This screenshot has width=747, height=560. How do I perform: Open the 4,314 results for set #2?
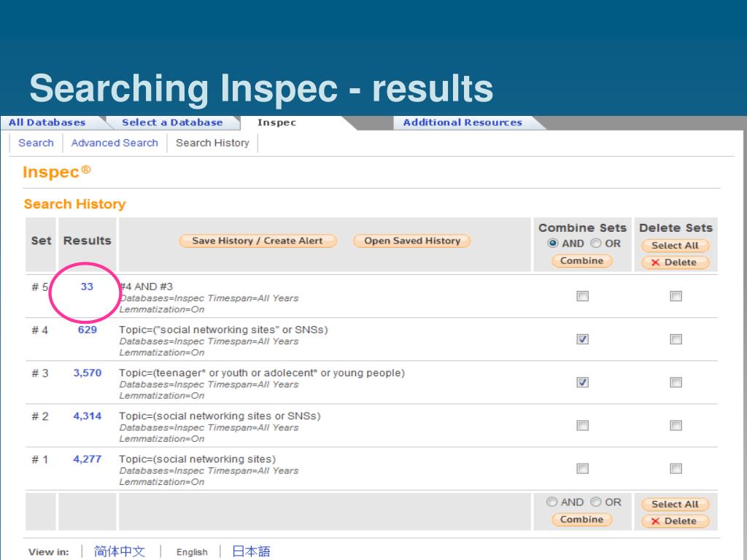pos(88,416)
